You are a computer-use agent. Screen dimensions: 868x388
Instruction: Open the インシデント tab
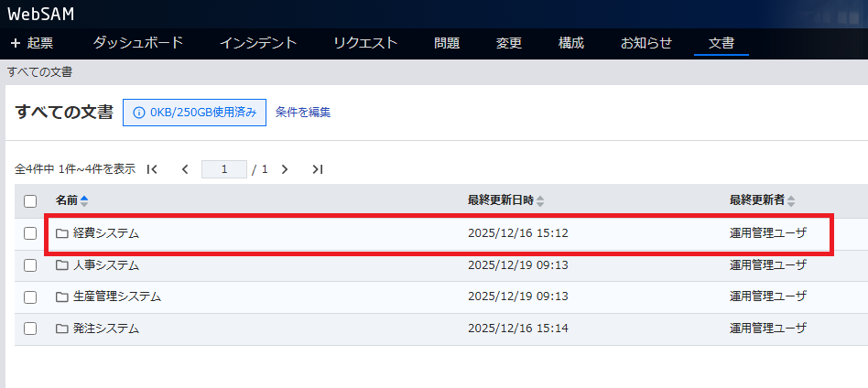[258, 43]
